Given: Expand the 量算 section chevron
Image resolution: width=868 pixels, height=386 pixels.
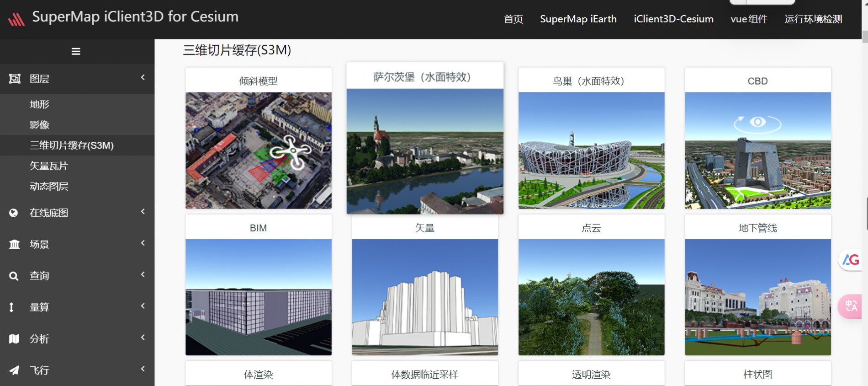Looking at the screenshot, I should pyautogui.click(x=143, y=306).
